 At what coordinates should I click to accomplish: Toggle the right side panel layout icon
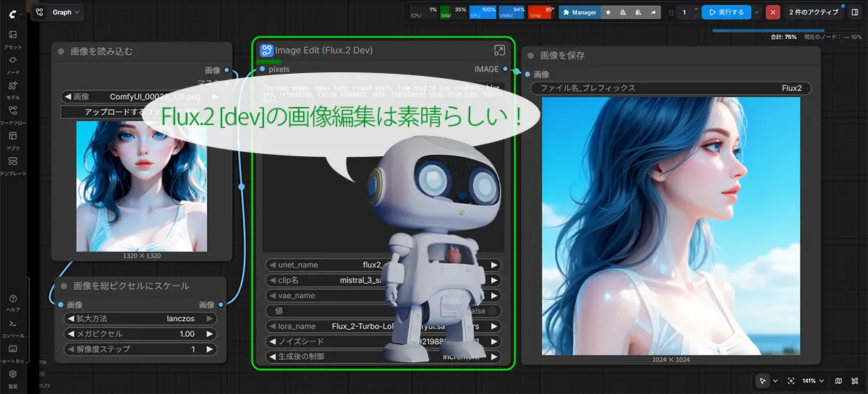[854, 12]
